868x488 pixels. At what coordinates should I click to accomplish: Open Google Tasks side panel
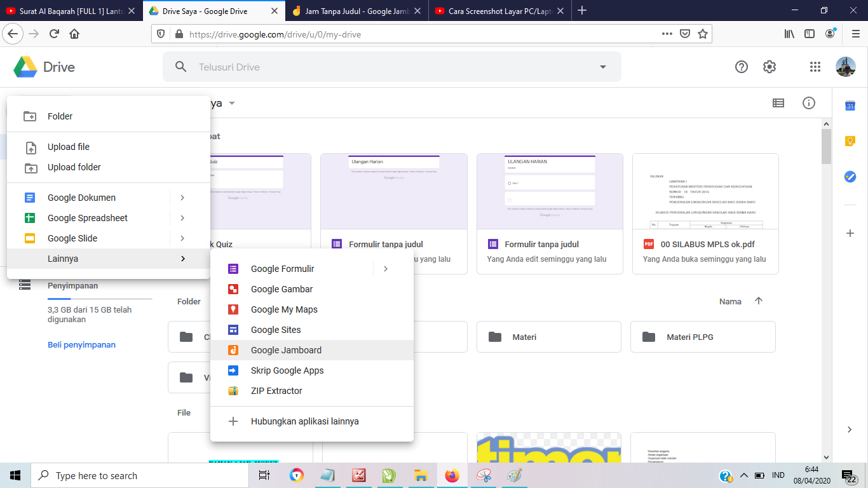850,177
